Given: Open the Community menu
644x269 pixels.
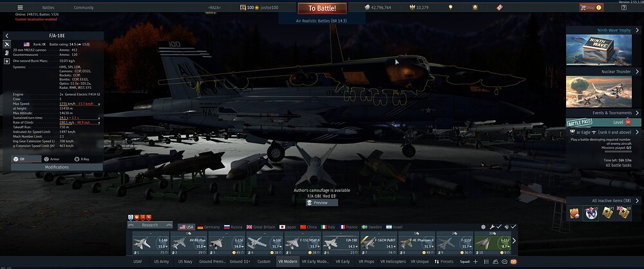Looking at the screenshot, I should [83, 8].
